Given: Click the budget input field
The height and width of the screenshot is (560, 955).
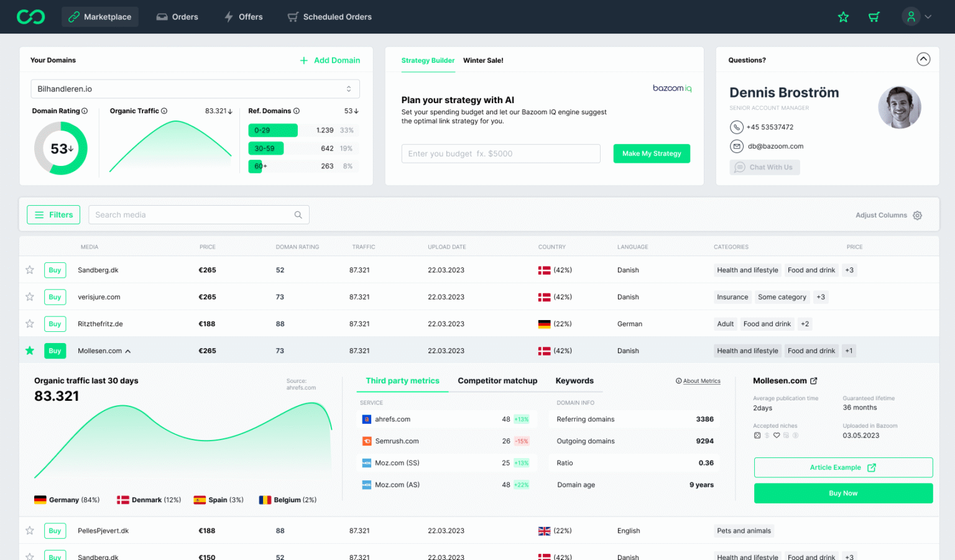Looking at the screenshot, I should [x=501, y=154].
